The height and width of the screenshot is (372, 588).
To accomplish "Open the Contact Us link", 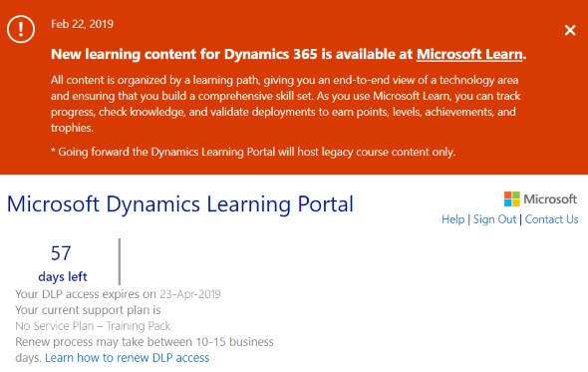I will (552, 219).
